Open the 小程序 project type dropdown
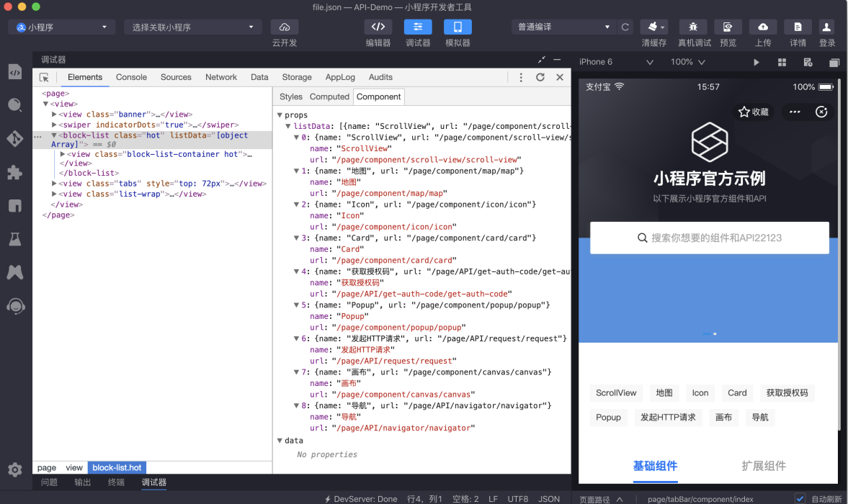This screenshot has width=848, height=504. [62, 27]
